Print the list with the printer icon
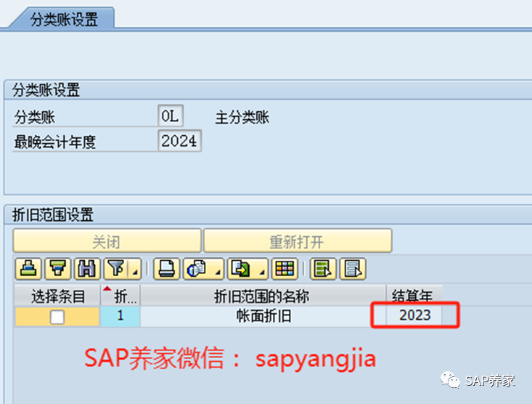The image size is (532, 404). (167, 269)
